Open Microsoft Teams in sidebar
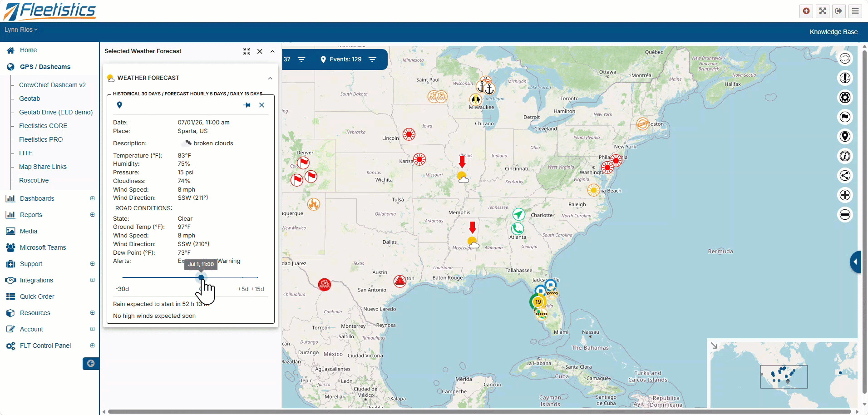868x415 pixels. point(43,247)
